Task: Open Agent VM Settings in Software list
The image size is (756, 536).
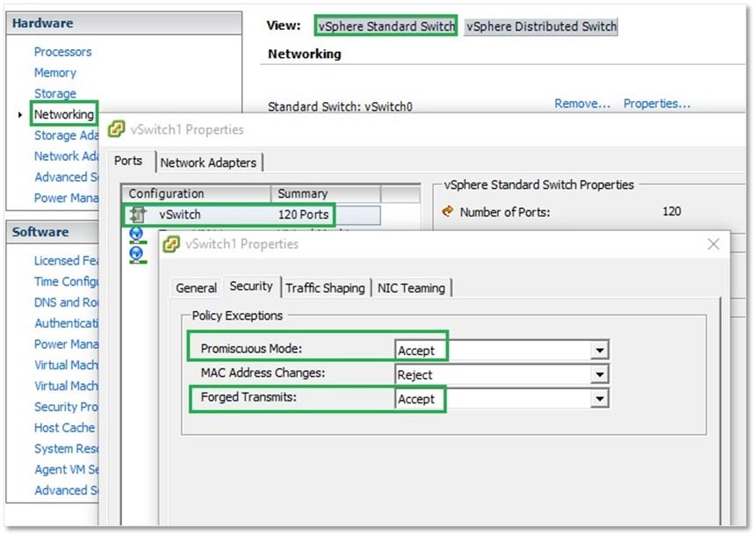Action: click(x=66, y=469)
